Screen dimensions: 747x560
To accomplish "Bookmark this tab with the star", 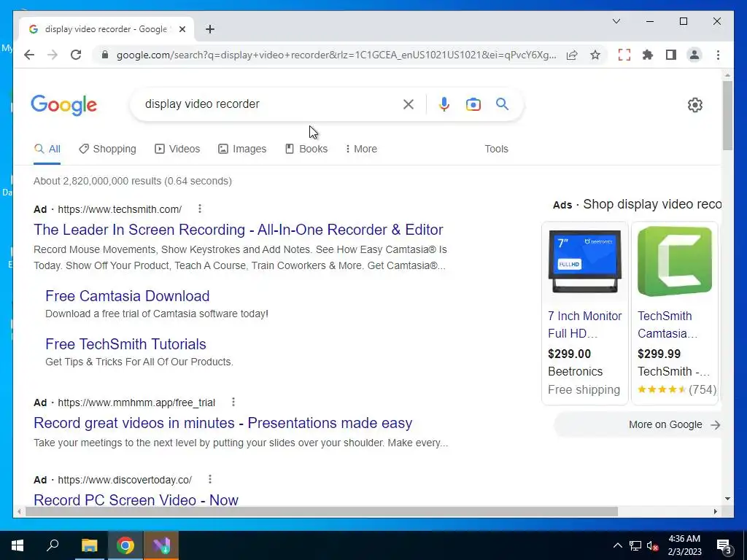I will coord(595,55).
